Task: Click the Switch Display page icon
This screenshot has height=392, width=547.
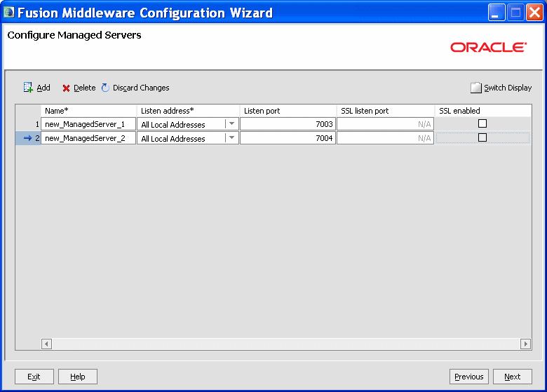Action: point(476,88)
